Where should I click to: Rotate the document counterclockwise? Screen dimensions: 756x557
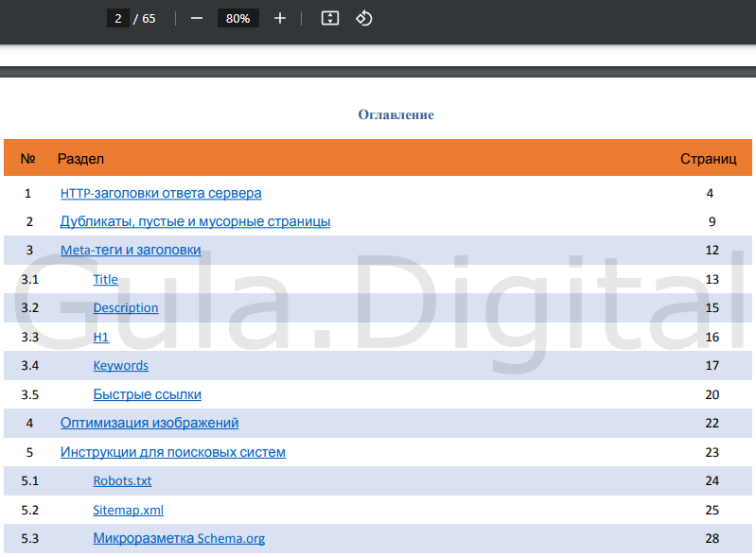tap(364, 18)
